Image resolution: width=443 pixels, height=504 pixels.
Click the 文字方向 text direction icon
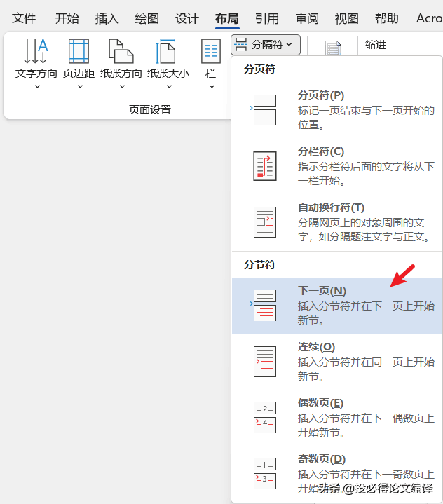tap(36, 50)
